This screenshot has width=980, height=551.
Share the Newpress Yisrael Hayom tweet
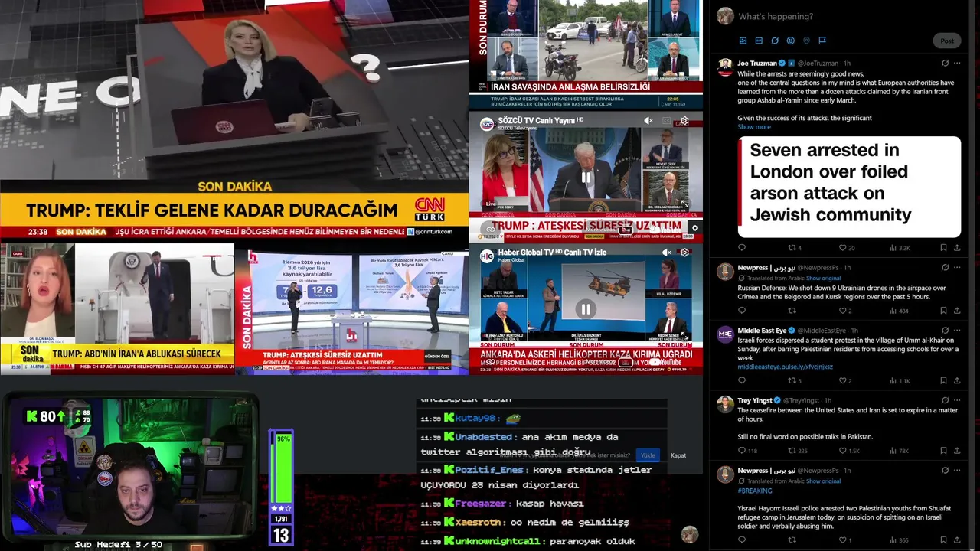click(957, 540)
